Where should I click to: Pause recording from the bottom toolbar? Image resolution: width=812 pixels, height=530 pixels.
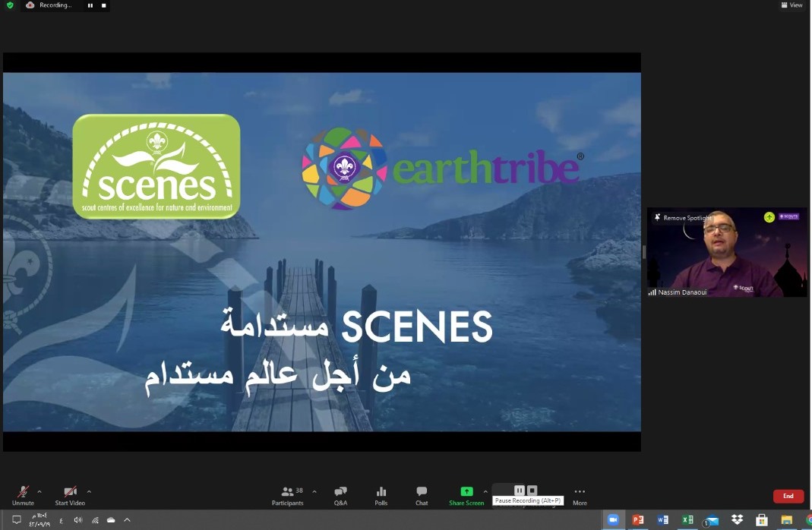point(520,491)
